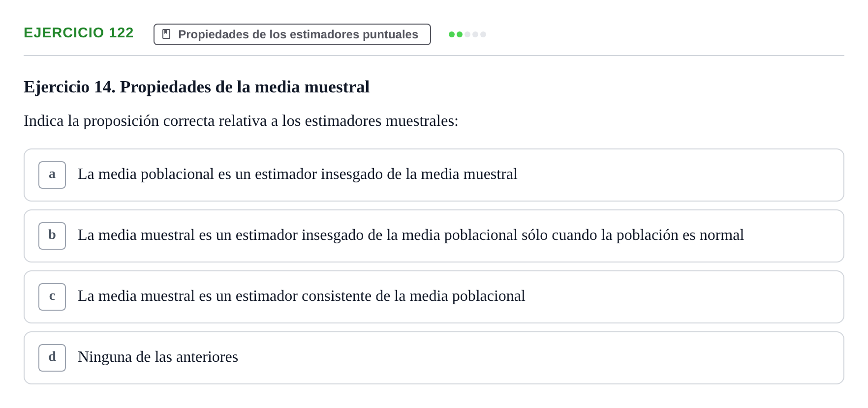Viewport: 868px width, 408px height.
Task: Choose answer b about población normal
Action: point(434,236)
